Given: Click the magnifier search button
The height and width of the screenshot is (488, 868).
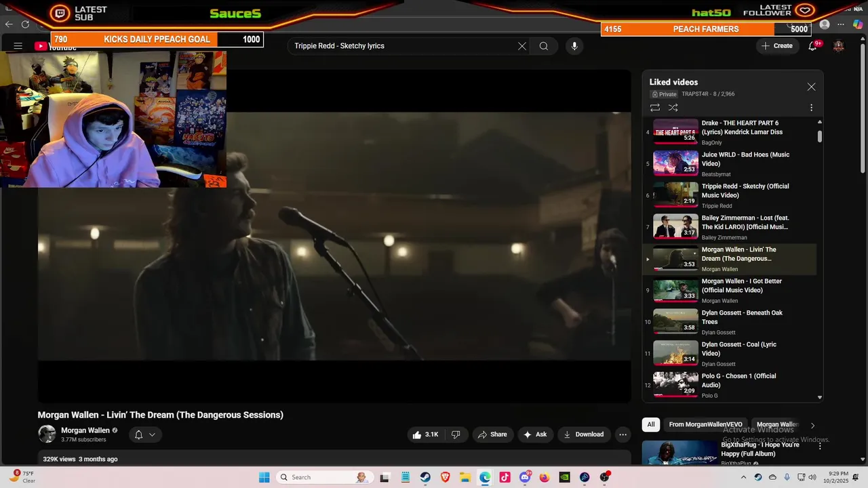Looking at the screenshot, I should (x=544, y=46).
